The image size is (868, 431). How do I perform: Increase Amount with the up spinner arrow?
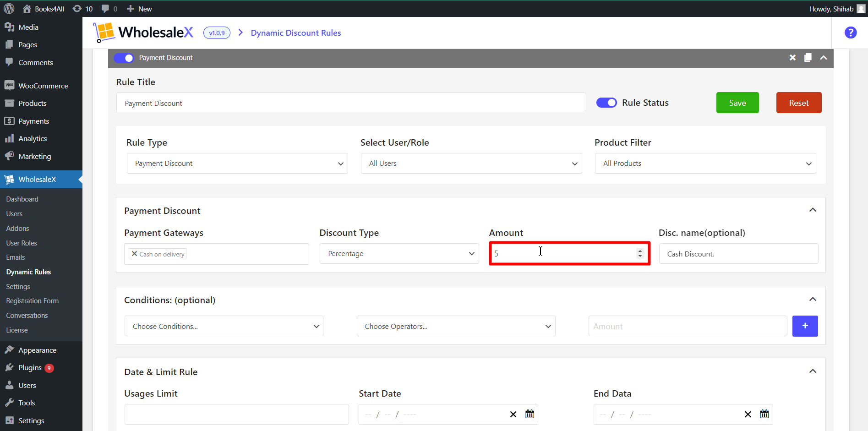pos(640,251)
